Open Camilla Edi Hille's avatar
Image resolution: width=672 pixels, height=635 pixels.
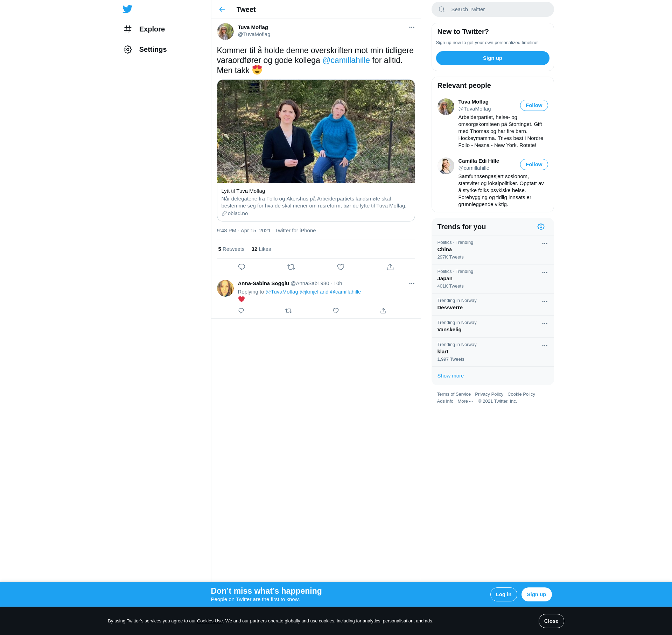(446, 166)
